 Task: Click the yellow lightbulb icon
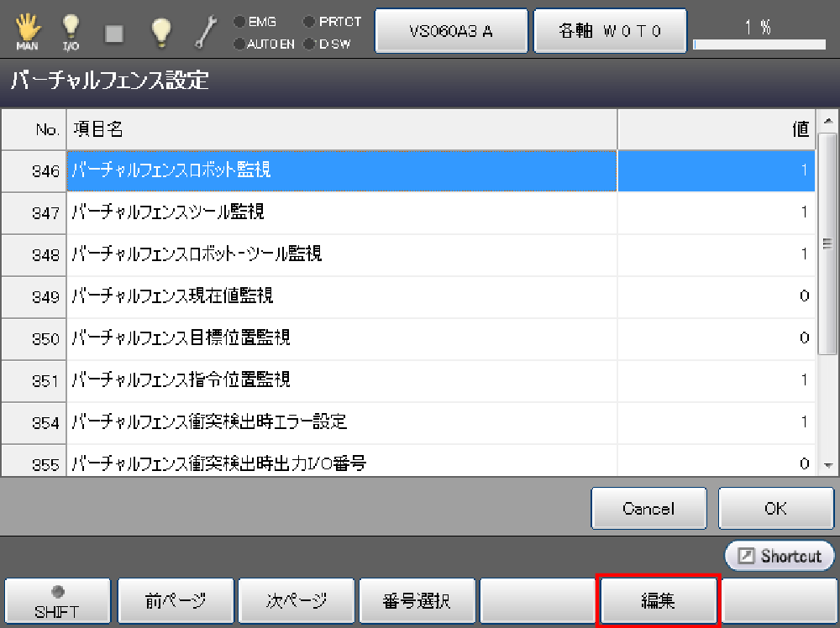(160, 31)
